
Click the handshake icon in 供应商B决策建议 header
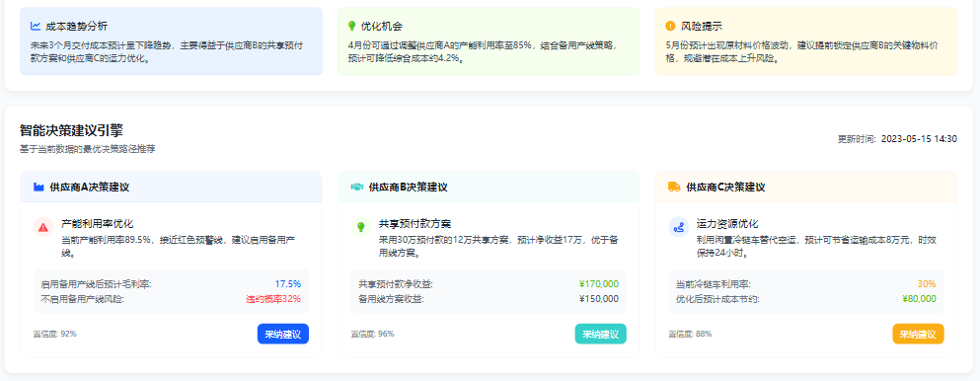[357, 187]
